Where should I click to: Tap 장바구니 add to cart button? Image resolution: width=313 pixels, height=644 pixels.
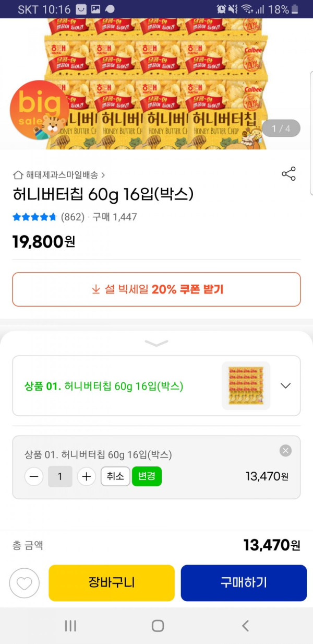pos(112,583)
